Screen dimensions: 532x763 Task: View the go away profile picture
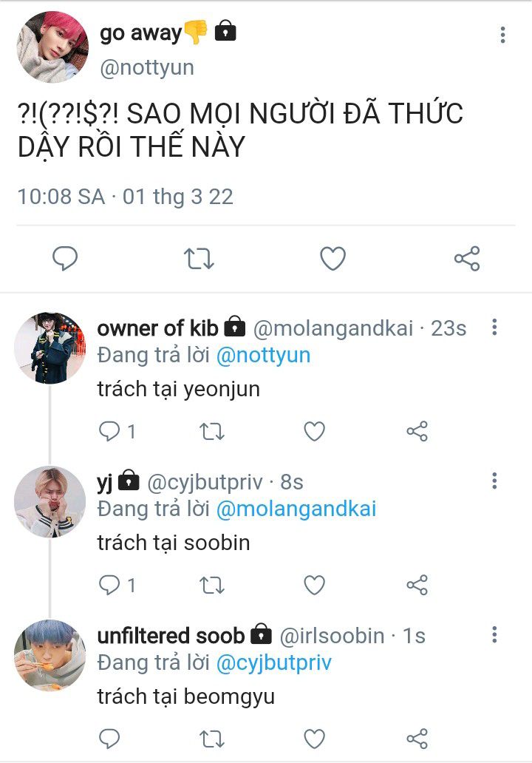[52, 47]
